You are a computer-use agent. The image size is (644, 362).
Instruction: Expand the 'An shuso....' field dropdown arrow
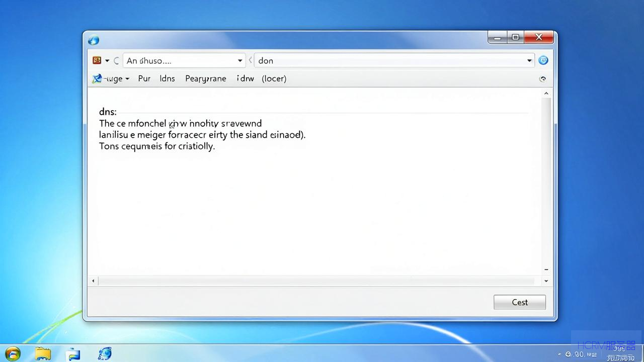240,61
